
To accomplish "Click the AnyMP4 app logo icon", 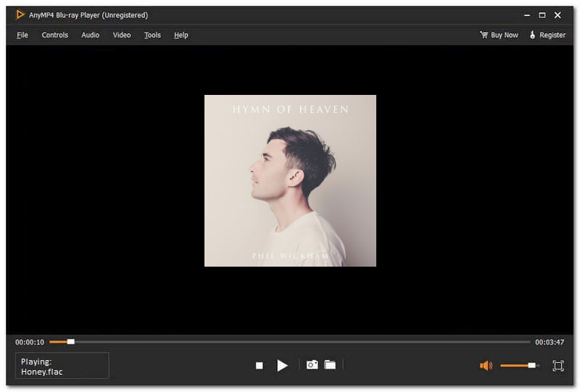I will 20,14.
